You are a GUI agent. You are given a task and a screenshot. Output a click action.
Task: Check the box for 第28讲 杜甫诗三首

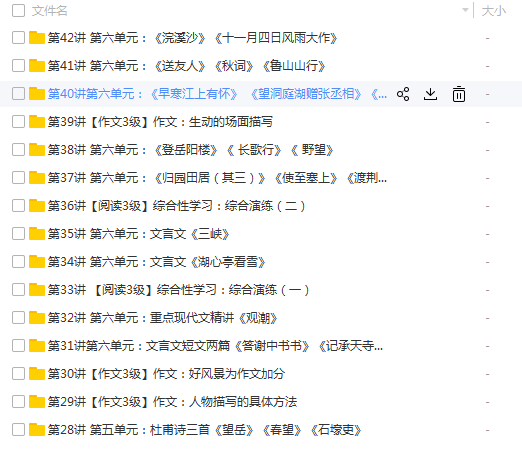point(18,430)
